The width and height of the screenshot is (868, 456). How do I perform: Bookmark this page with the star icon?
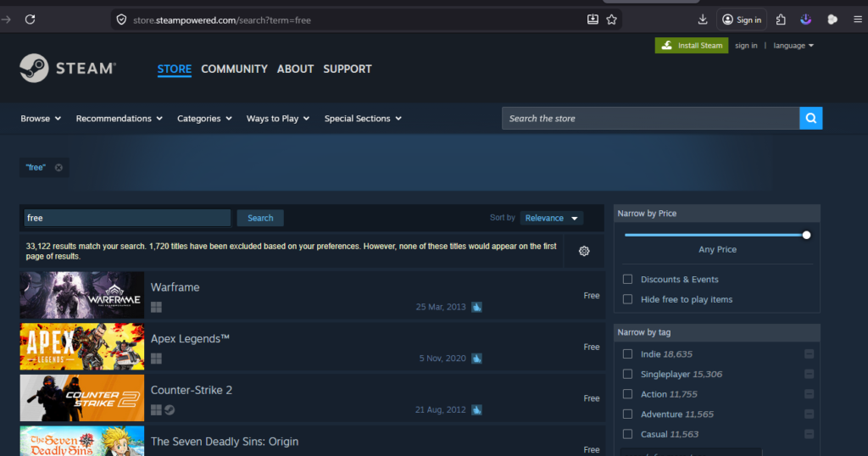[x=611, y=19]
